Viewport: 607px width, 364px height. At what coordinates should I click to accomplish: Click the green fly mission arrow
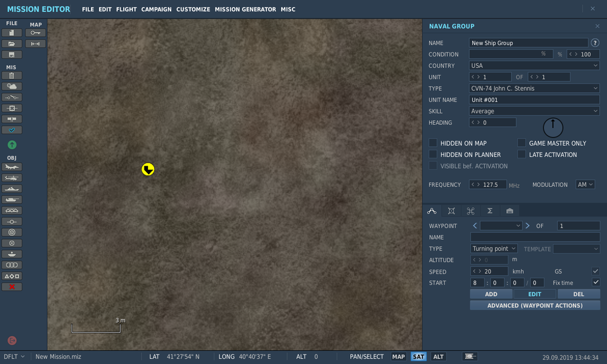pos(12,144)
